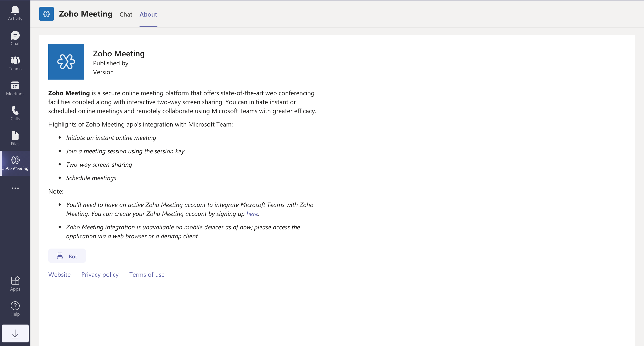This screenshot has width=644, height=346.
Task: Select Zoho Meeting app in sidebar
Action: coord(15,163)
